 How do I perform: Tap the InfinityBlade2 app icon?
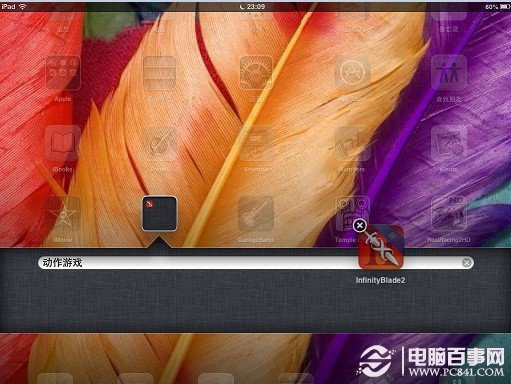[x=381, y=247]
